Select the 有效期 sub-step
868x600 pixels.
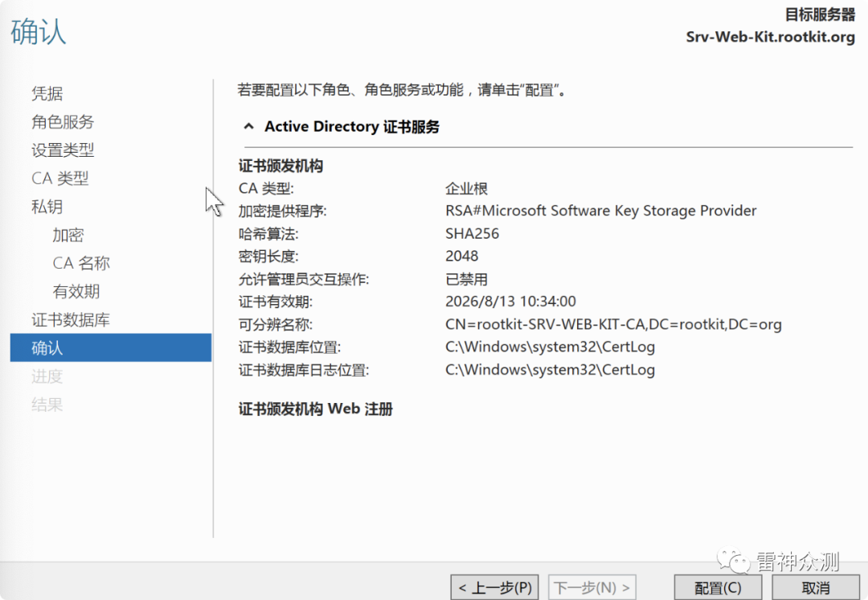(76, 291)
